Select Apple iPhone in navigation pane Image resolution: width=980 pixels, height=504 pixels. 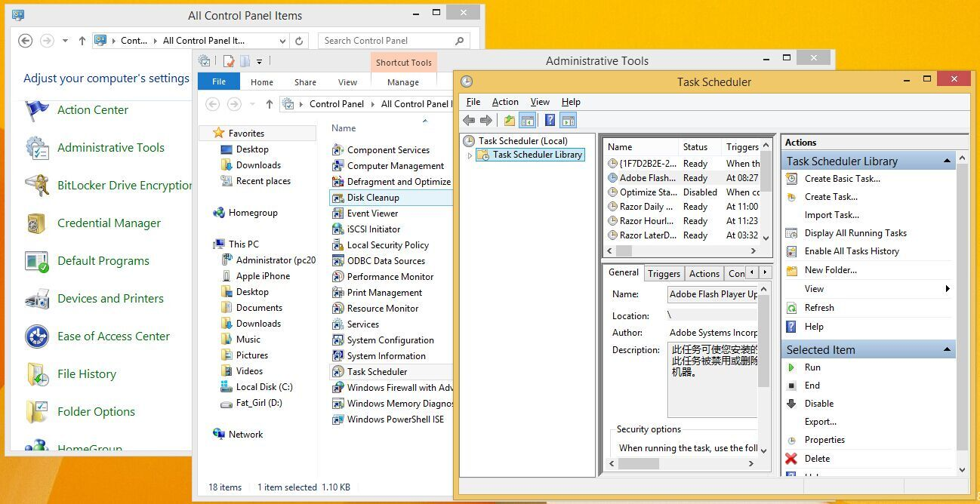[263, 276]
